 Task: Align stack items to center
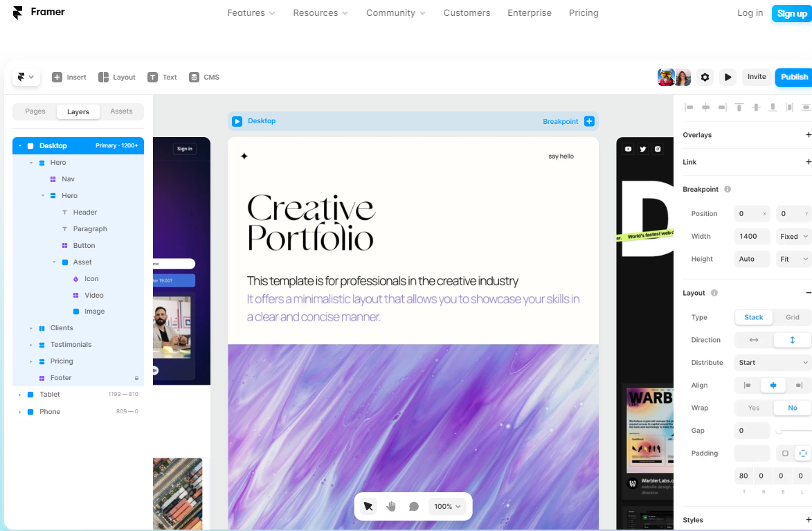pos(773,386)
